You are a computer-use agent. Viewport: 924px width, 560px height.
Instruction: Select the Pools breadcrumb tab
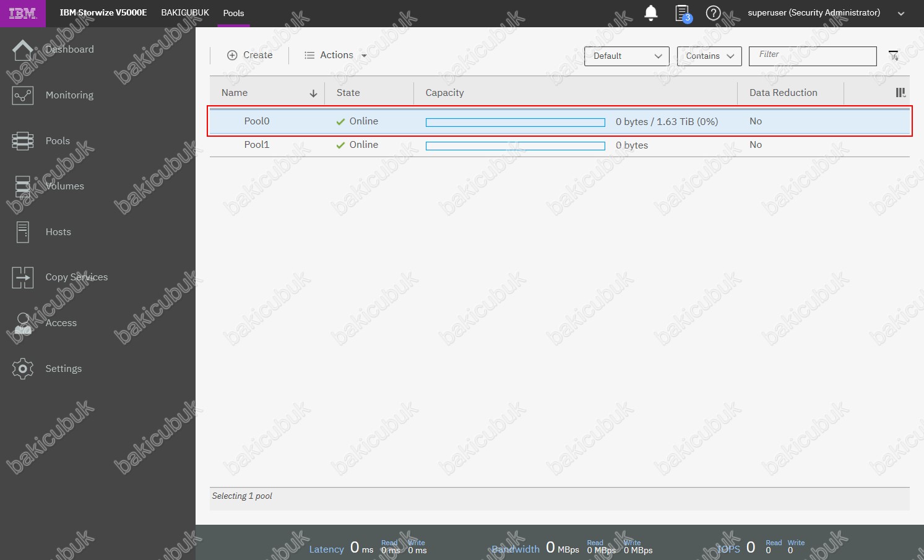pos(233,13)
